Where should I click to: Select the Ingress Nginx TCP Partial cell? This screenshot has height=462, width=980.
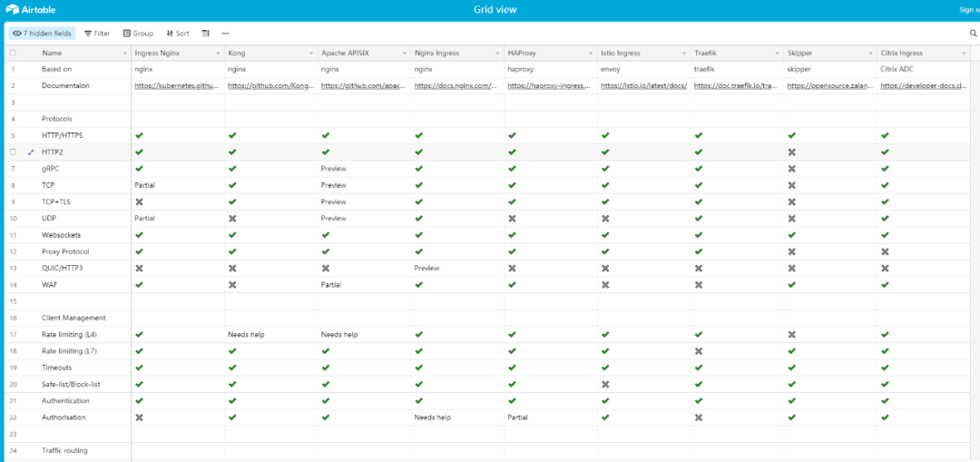[x=178, y=185]
